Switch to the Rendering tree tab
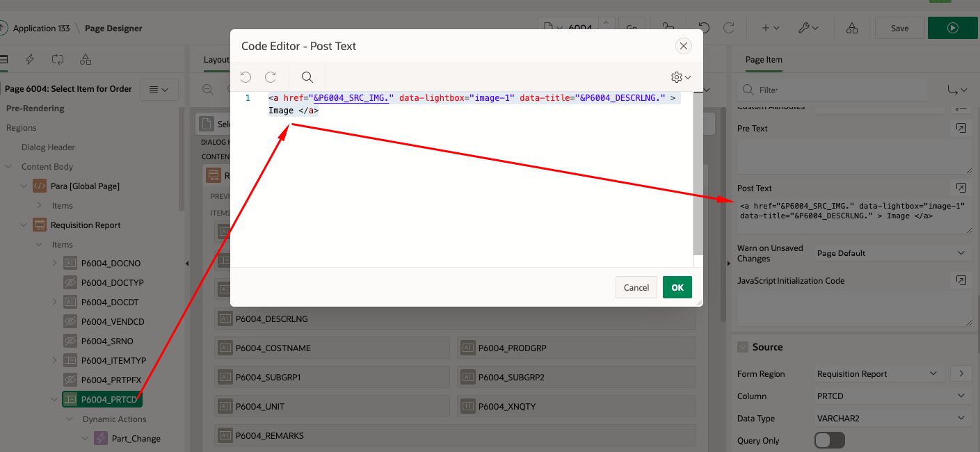 [x=4, y=60]
